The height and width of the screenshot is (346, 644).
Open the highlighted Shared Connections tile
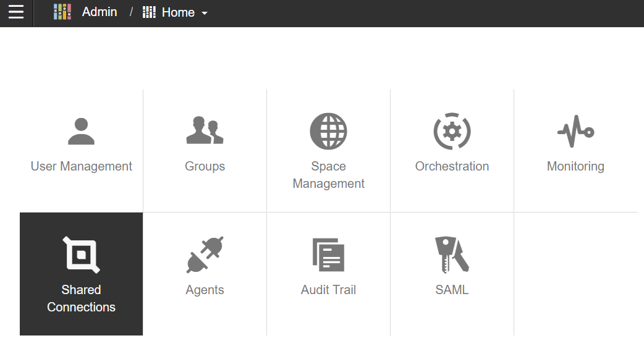82,274
